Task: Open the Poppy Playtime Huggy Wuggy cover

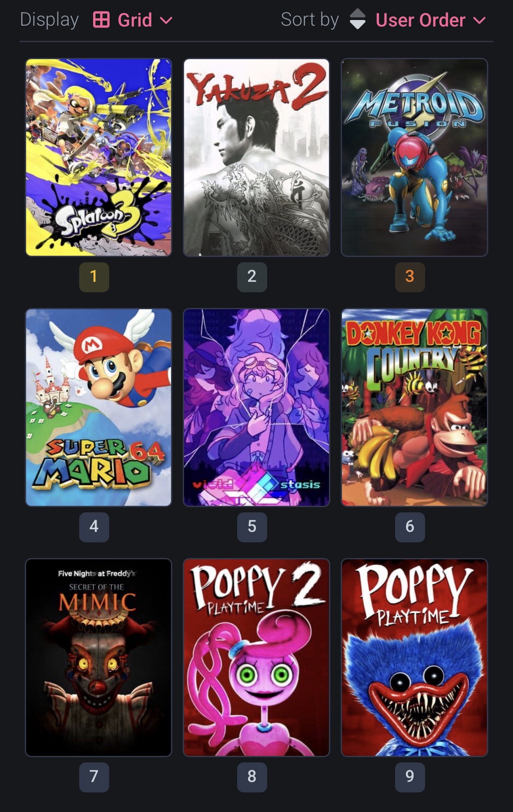Action: click(414, 658)
